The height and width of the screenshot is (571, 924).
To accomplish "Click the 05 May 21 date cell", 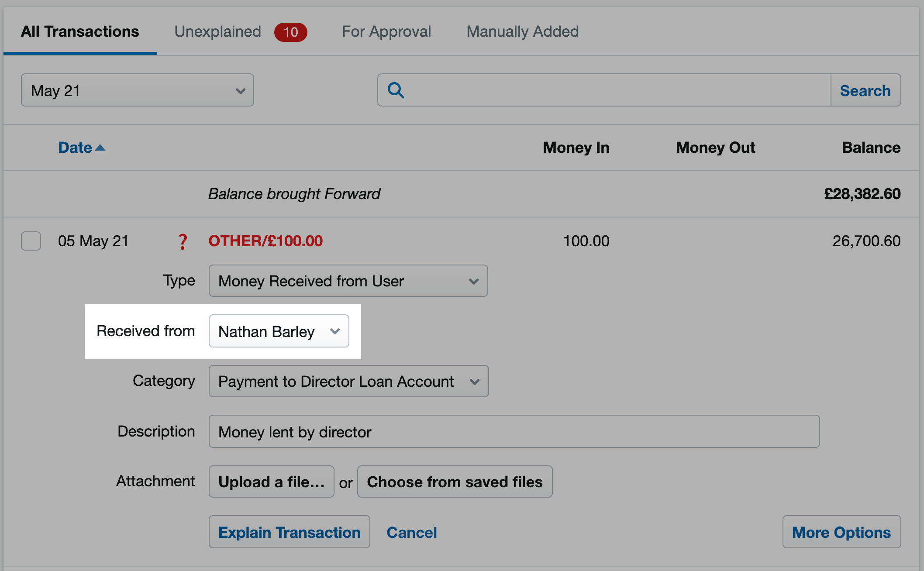I will (93, 241).
